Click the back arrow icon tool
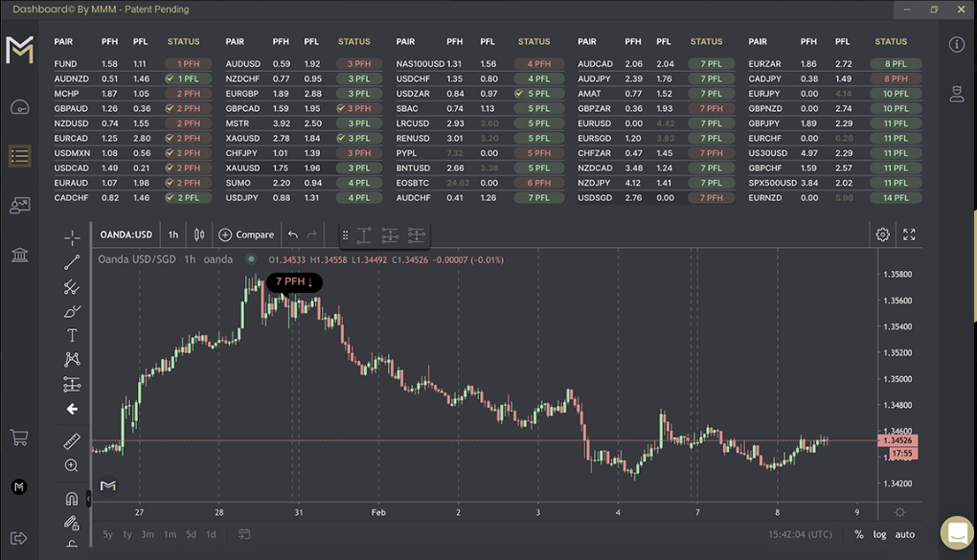The height and width of the screenshot is (560, 977). (72, 410)
